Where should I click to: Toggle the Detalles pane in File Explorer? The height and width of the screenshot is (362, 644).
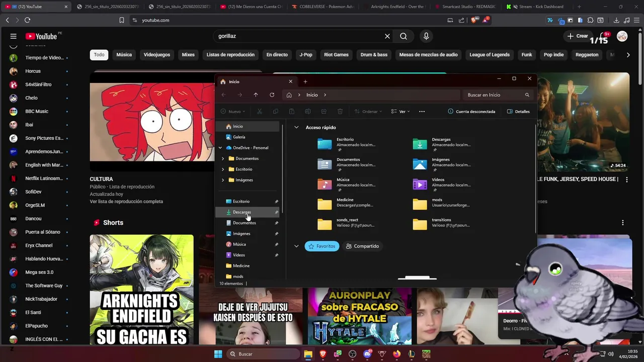(x=518, y=112)
